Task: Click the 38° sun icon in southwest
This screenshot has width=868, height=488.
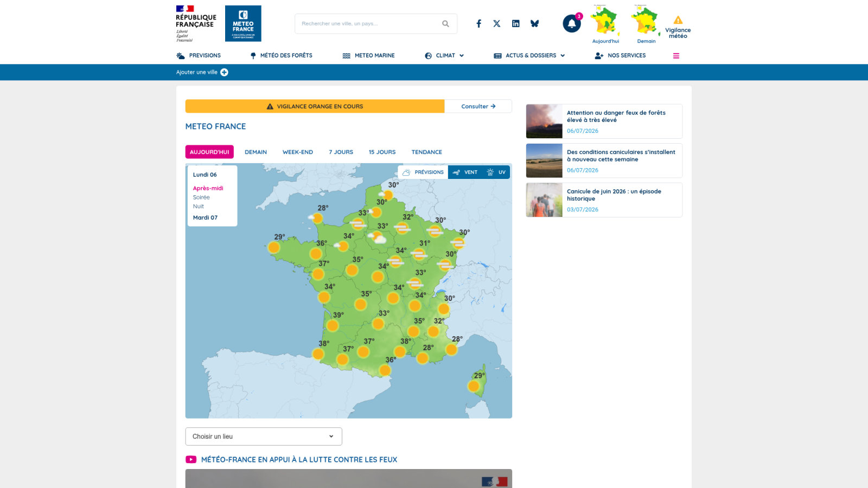Action: (318, 354)
